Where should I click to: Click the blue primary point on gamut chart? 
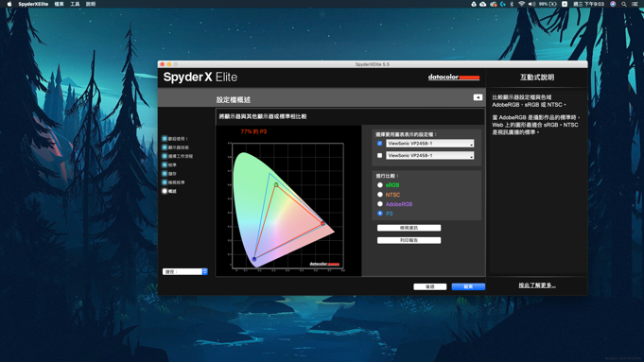254,259
